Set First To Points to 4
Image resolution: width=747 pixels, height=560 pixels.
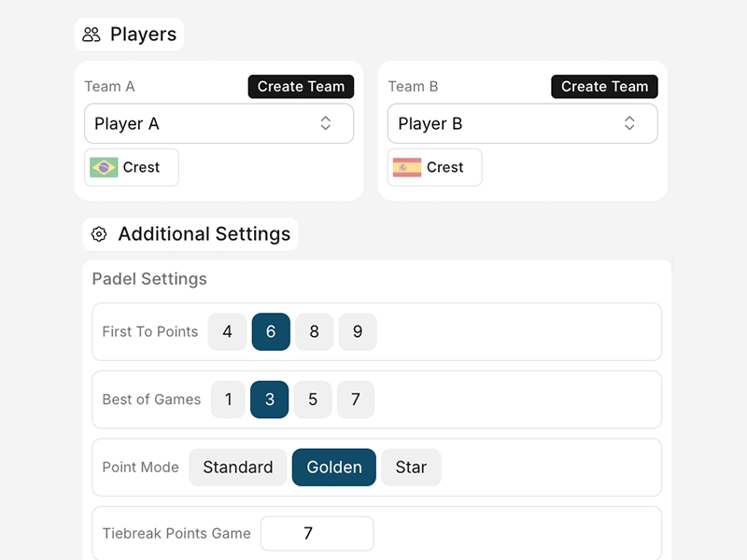(x=227, y=331)
